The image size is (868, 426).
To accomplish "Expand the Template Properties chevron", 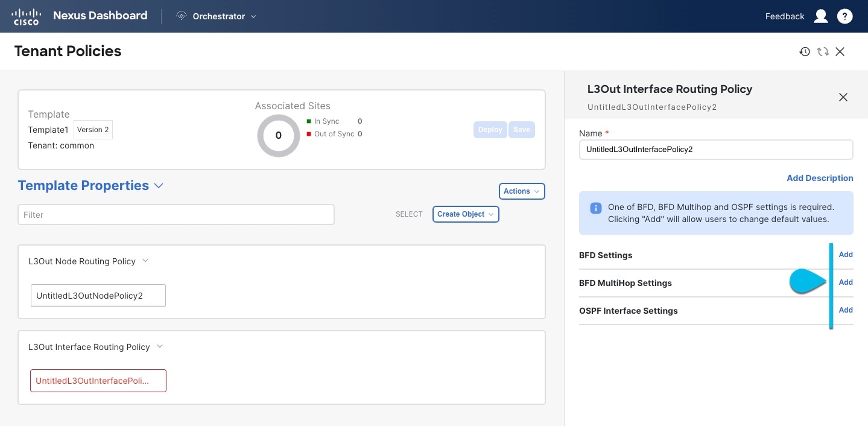I will [159, 186].
